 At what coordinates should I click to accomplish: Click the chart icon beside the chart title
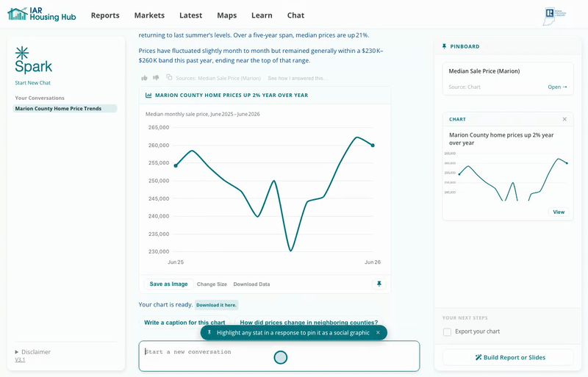(148, 96)
